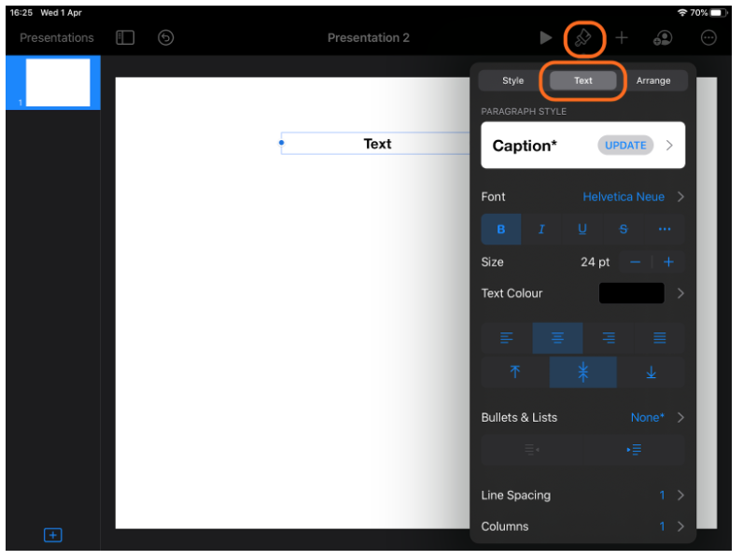Tap the Undo arrow icon
The image size is (743, 560).
[x=165, y=37]
